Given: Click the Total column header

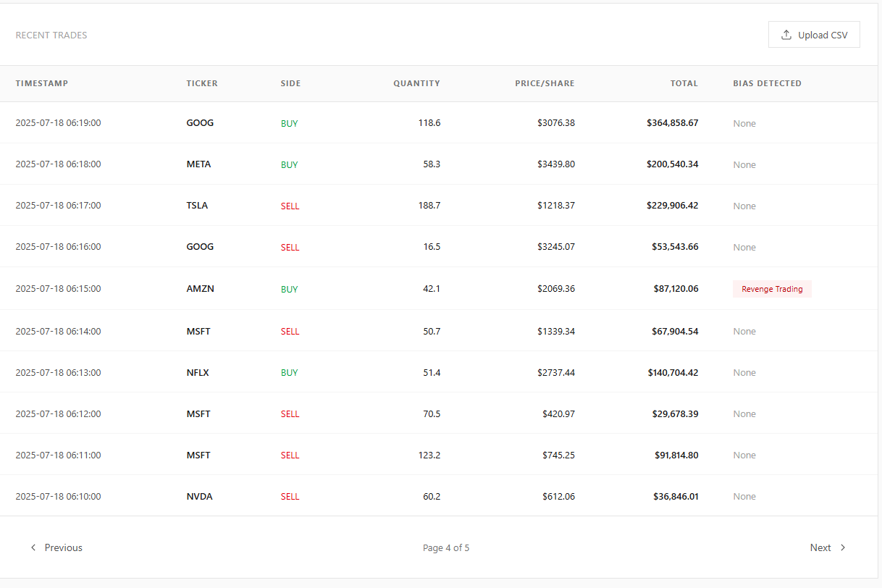Looking at the screenshot, I should pyautogui.click(x=684, y=83).
